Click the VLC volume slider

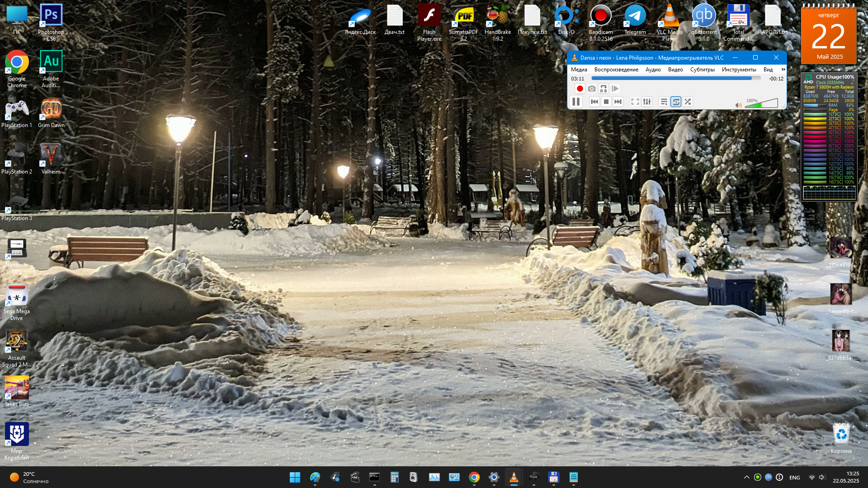pos(761,104)
